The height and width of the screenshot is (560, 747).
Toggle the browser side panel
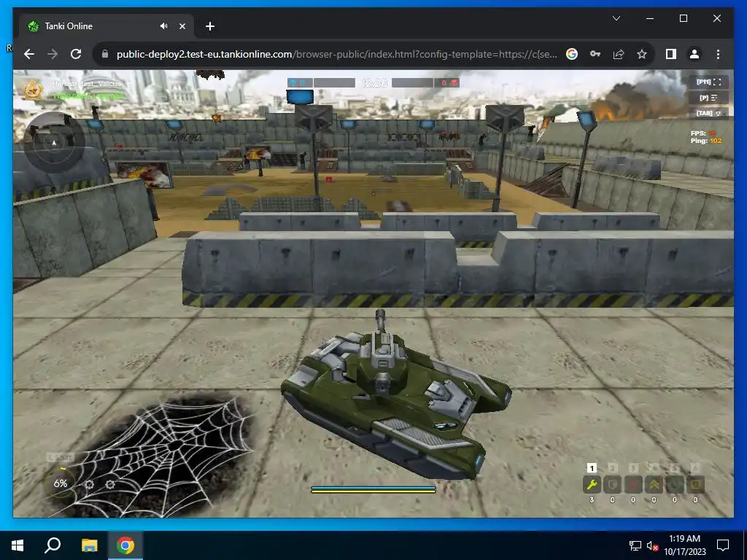[x=671, y=54]
